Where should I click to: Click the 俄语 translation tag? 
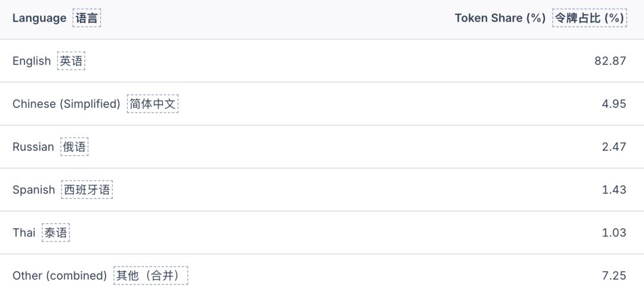tap(75, 147)
